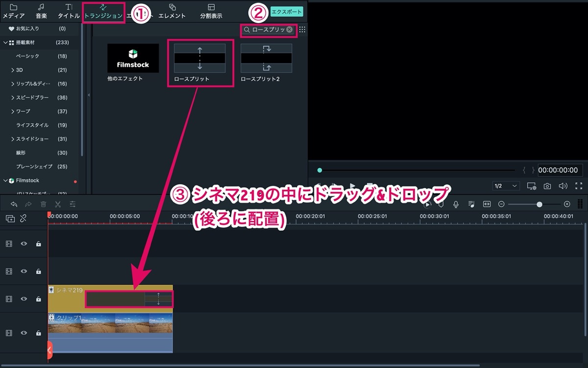
Task: Click the mark in brace icon
Action: tap(524, 170)
